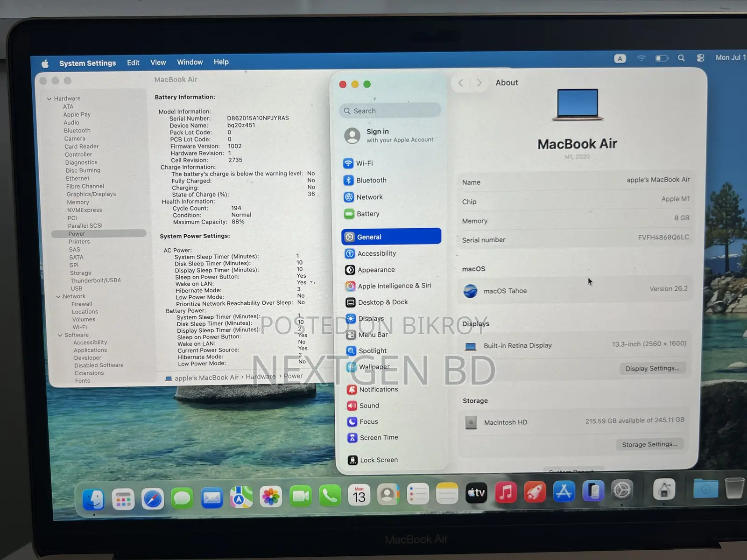Image resolution: width=747 pixels, height=560 pixels.
Task: Sign in with your Apple Account
Action: [x=390, y=135]
